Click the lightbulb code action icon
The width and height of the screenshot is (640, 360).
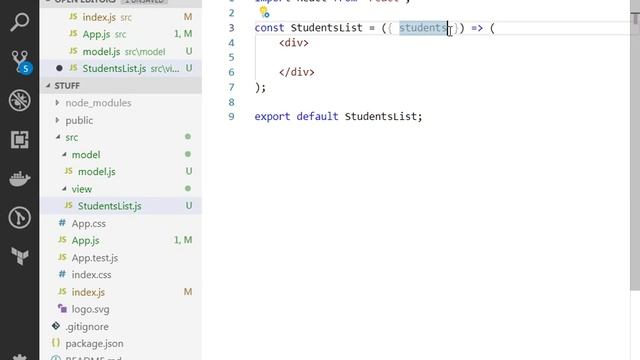(x=264, y=12)
